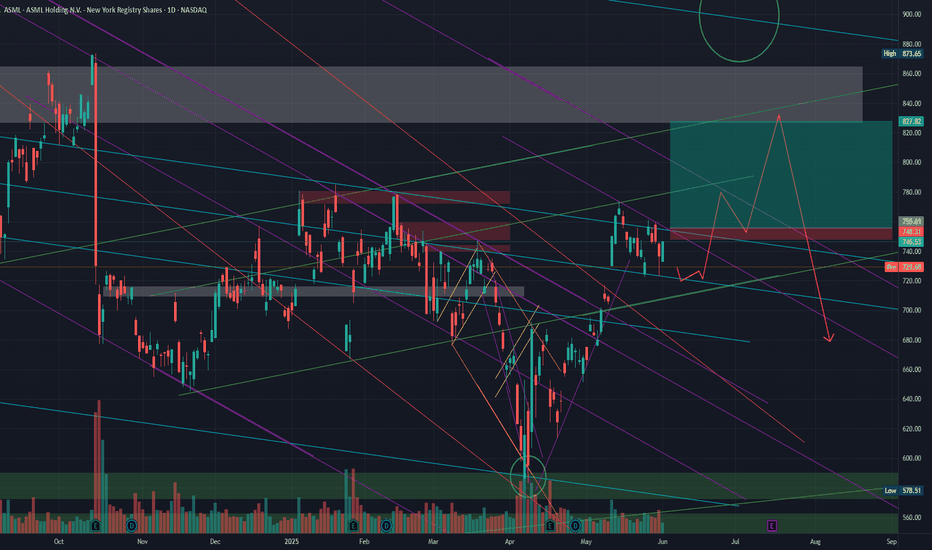This screenshot has height=550, width=932.
Task: Click the Jun label on the time axis
Action: tap(662, 542)
